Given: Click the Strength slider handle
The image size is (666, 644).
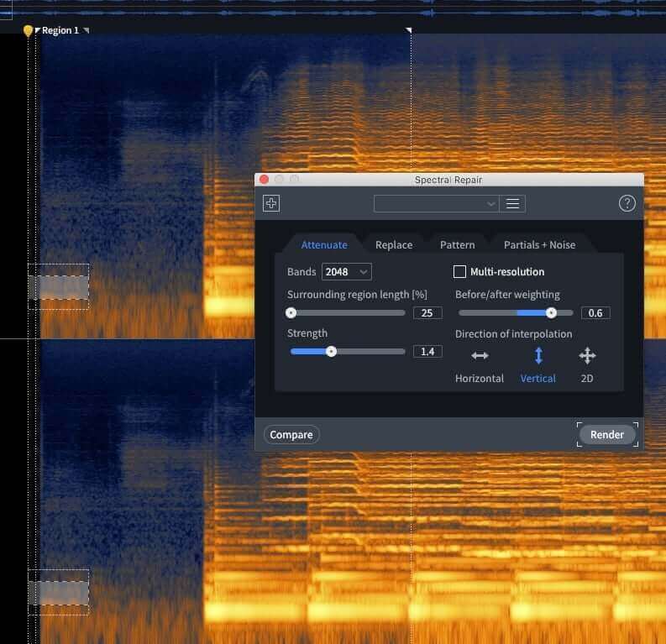Looking at the screenshot, I should [x=331, y=352].
